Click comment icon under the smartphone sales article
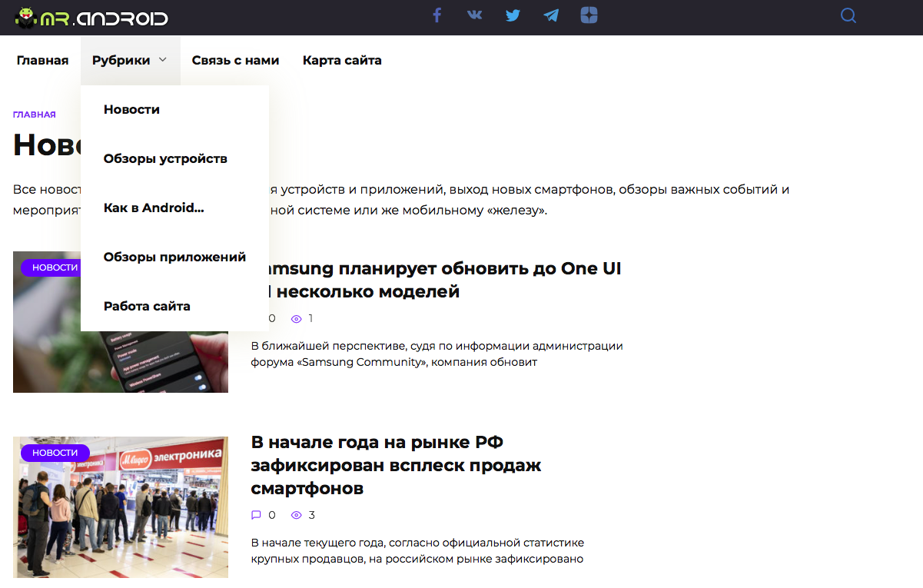Screen dimensions: 923x588 [x=257, y=515]
